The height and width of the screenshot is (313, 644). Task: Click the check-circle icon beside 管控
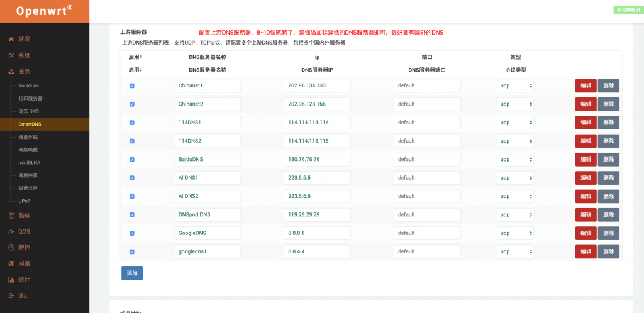click(x=11, y=248)
